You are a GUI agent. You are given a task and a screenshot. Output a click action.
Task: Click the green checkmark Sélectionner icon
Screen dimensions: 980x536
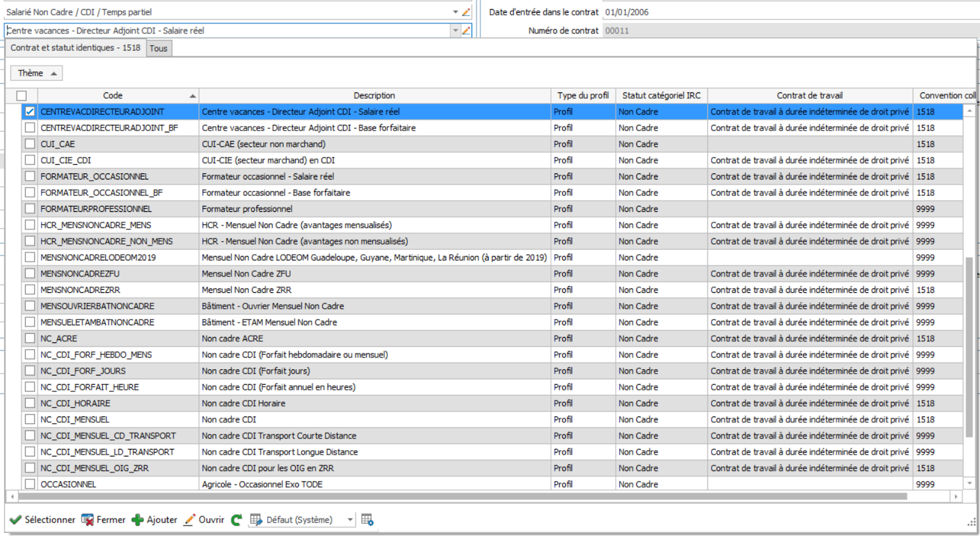coord(16,519)
